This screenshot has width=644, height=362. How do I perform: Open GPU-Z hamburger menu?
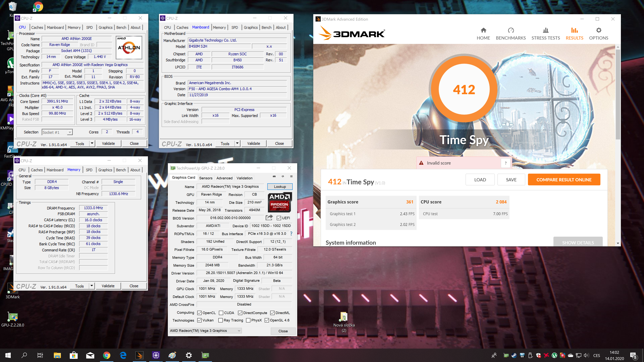tap(291, 176)
